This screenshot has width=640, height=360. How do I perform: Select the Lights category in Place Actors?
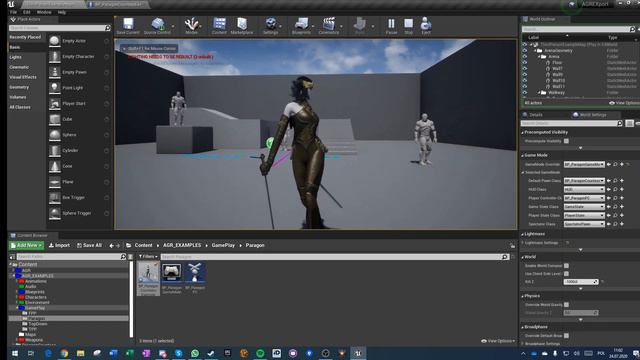tap(16, 57)
